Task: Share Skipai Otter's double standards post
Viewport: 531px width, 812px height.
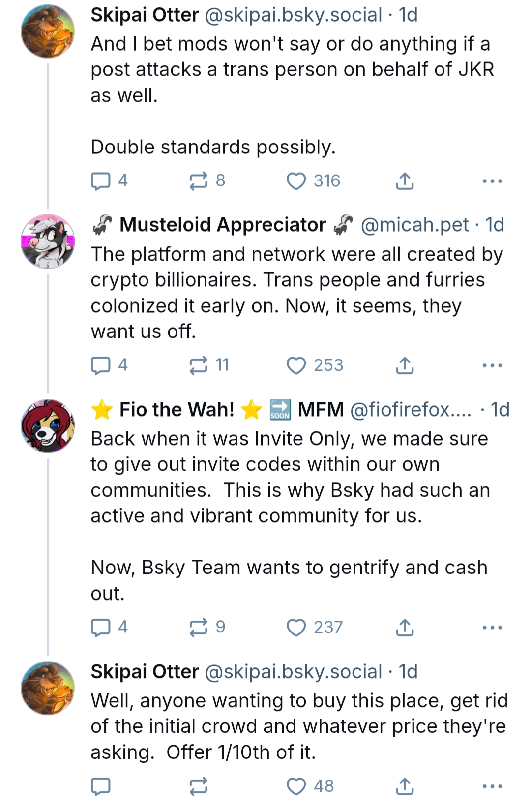Action: (x=405, y=181)
